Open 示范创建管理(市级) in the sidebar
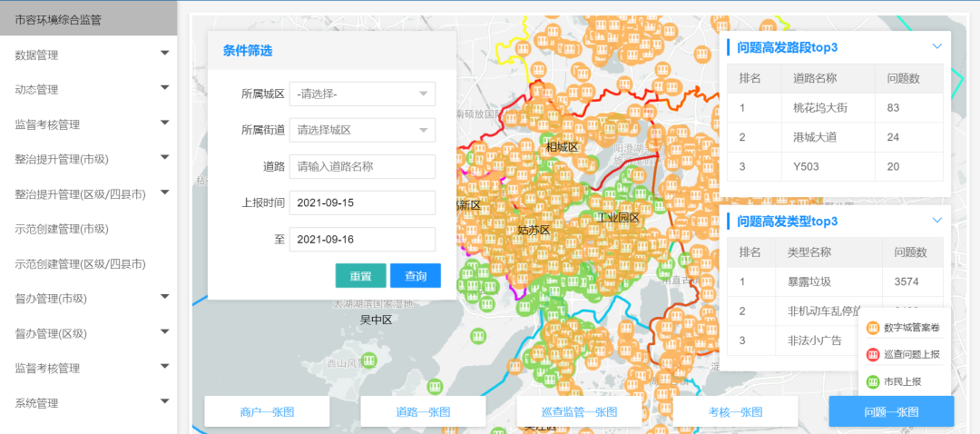This screenshot has height=434, width=980. tap(62, 229)
